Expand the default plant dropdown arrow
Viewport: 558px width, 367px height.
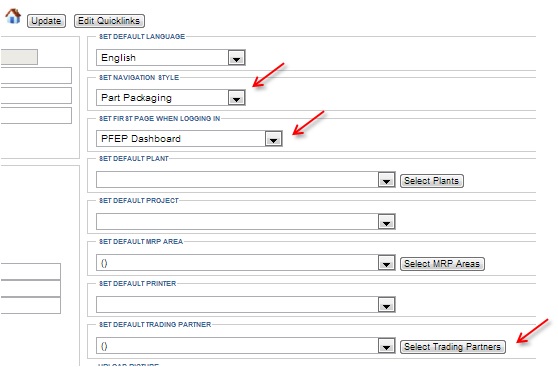pyautogui.click(x=386, y=180)
